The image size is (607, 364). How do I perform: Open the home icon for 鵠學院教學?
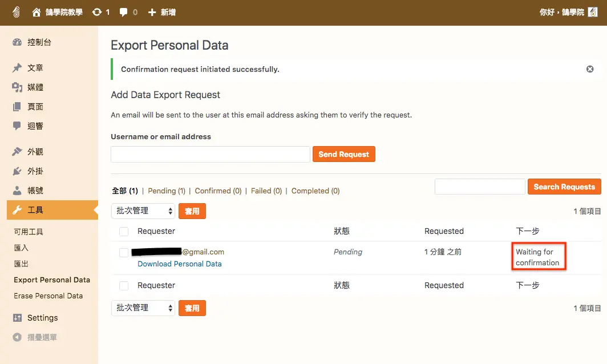coord(37,13)
